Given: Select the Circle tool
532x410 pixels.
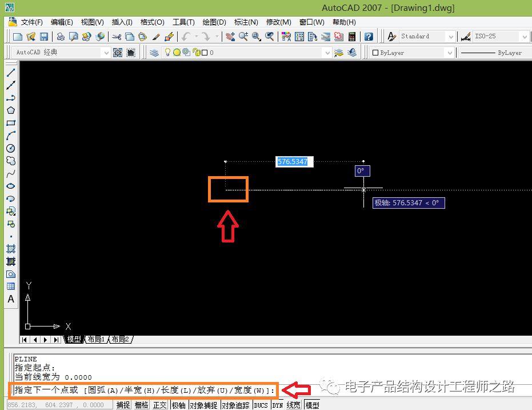Looking at the screenshot, I should pos(11,148).
